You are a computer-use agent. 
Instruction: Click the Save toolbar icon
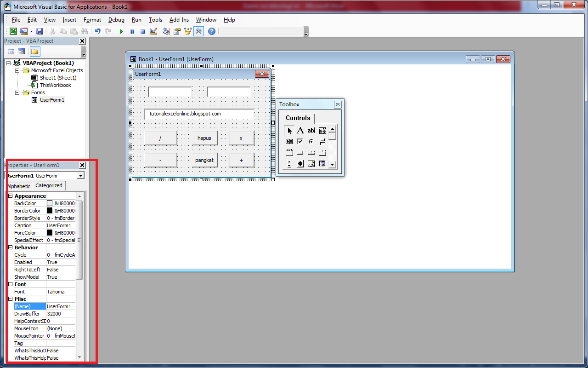pos(40,31)
